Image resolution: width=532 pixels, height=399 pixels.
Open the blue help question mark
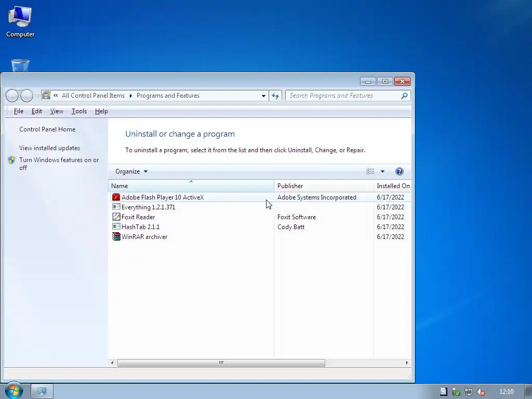click(x=400, y=171)
